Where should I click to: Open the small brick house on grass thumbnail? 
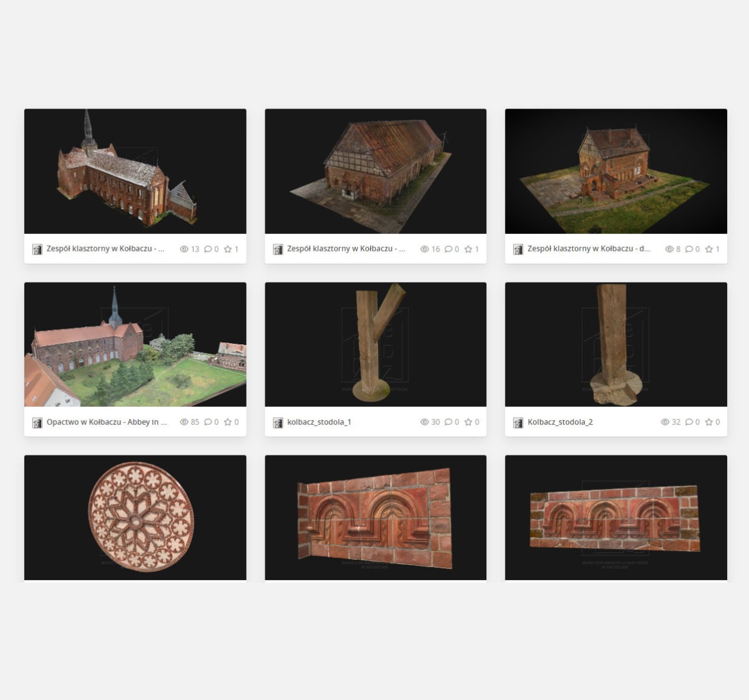[x=615, y=171]
